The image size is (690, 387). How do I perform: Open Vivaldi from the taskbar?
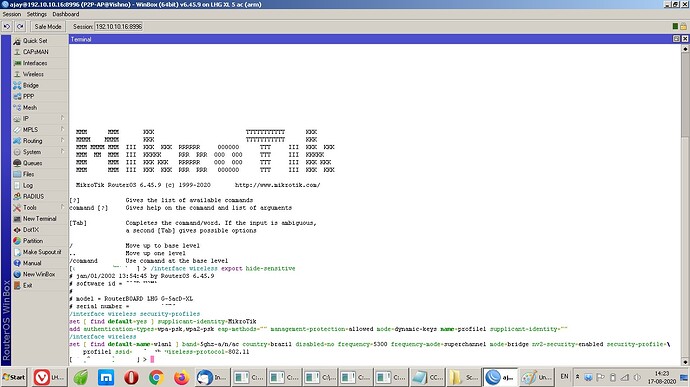pos(48,377)
